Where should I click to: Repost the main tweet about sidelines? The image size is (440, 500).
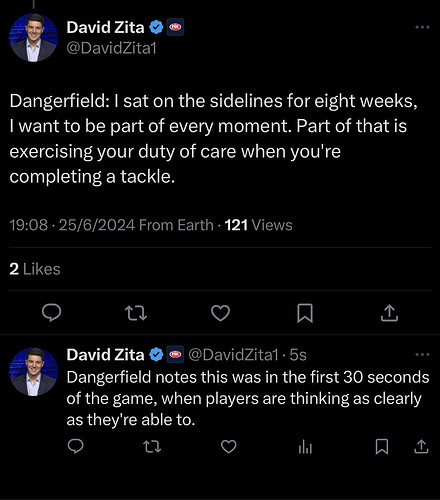coord(136,313)
